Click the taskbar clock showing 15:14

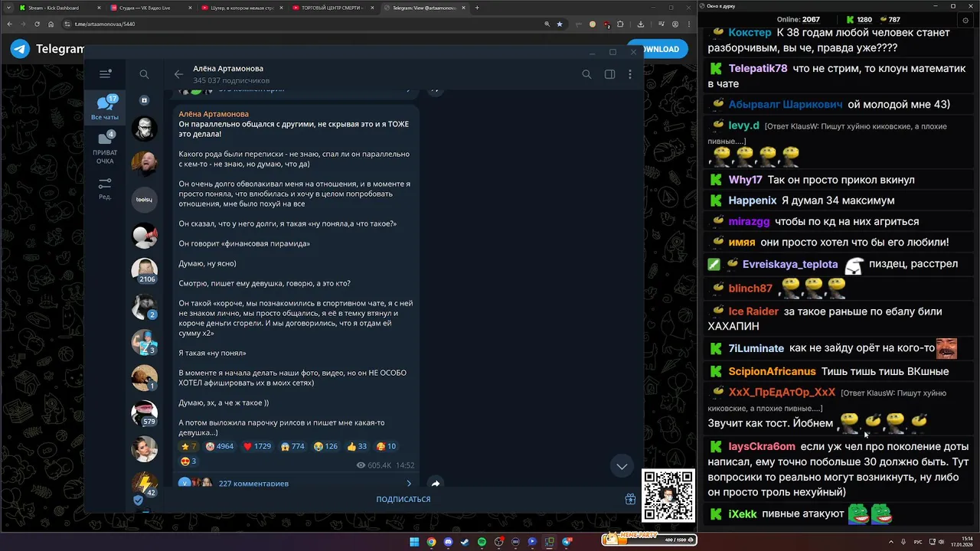tap(962, 541)
